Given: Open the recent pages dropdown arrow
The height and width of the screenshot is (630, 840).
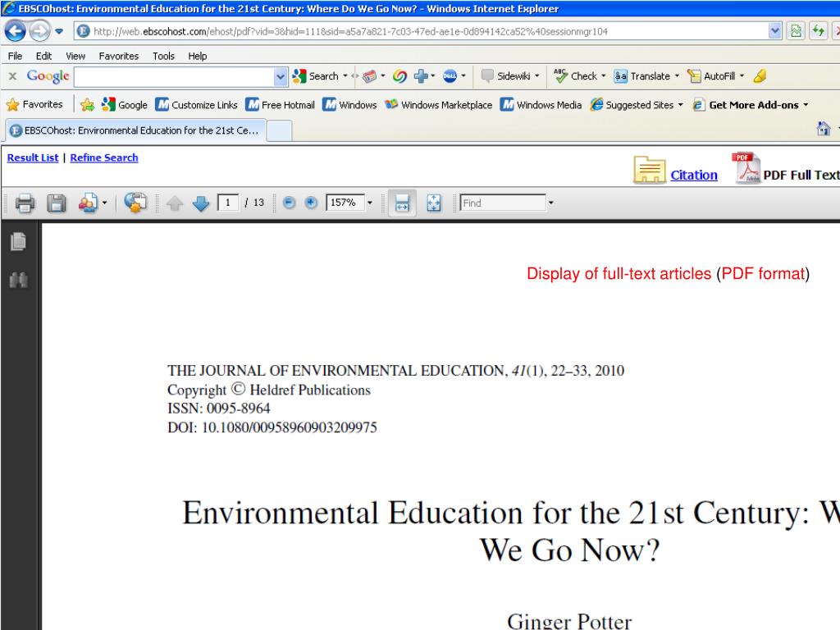Looking at the screenshot, I should coord(59,31).
